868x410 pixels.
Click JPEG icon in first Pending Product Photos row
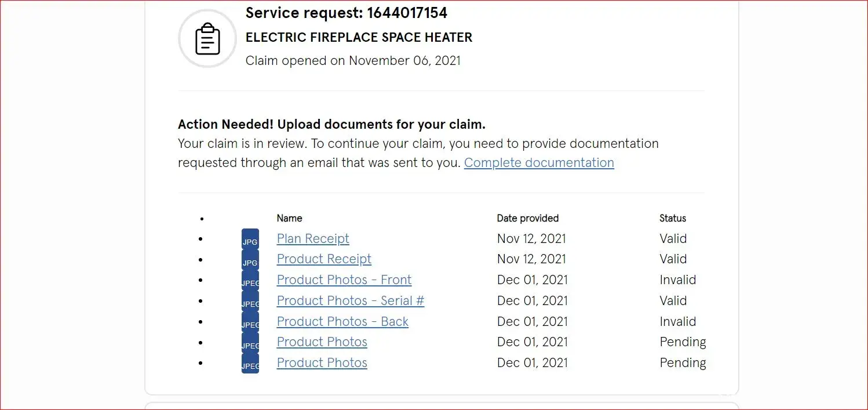pyautogui.click(x=250, y=343)
